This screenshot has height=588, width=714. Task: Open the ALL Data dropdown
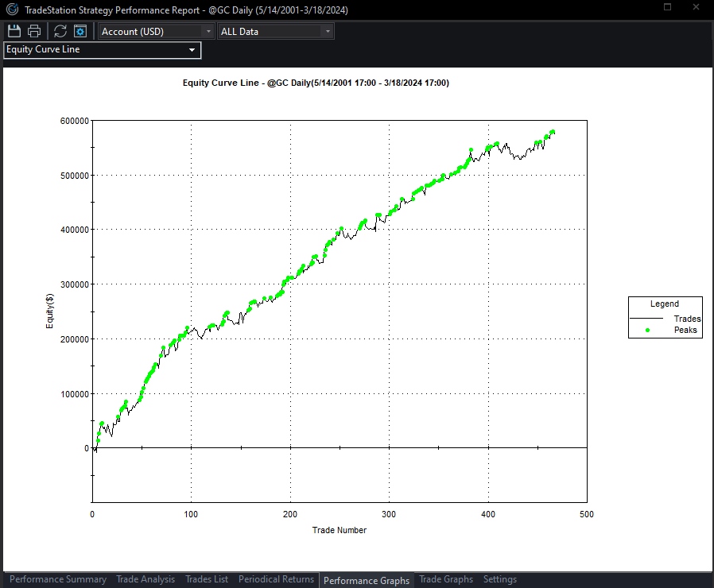275,32
